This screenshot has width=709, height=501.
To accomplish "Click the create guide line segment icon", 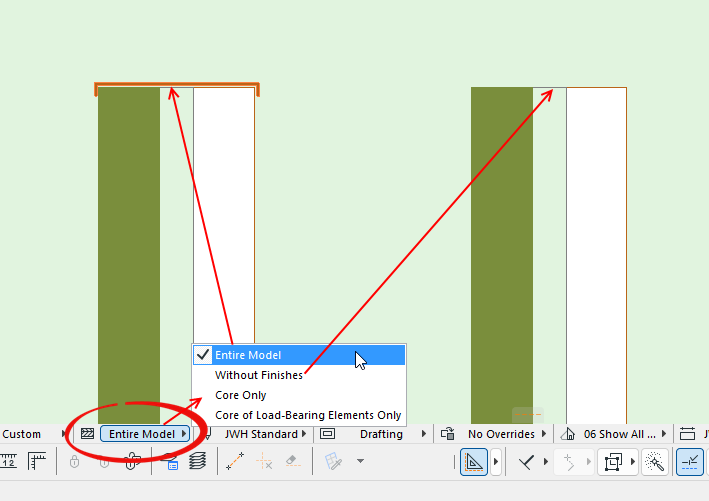I will (235, 462).
